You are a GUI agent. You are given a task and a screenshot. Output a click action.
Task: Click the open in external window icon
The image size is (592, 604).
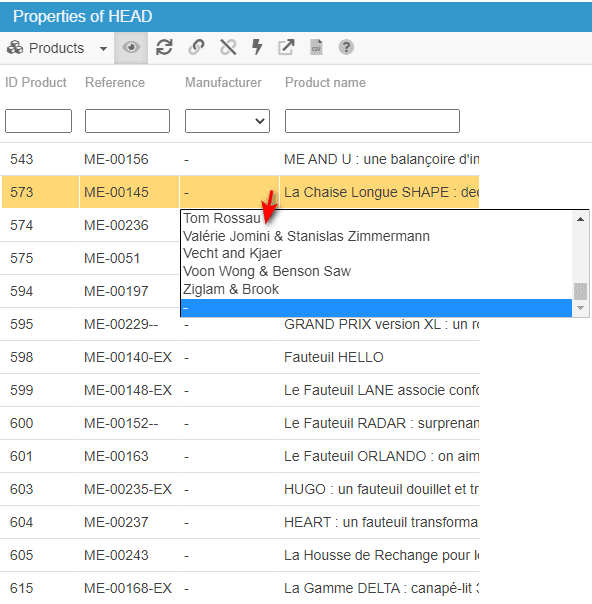point(286,48)
